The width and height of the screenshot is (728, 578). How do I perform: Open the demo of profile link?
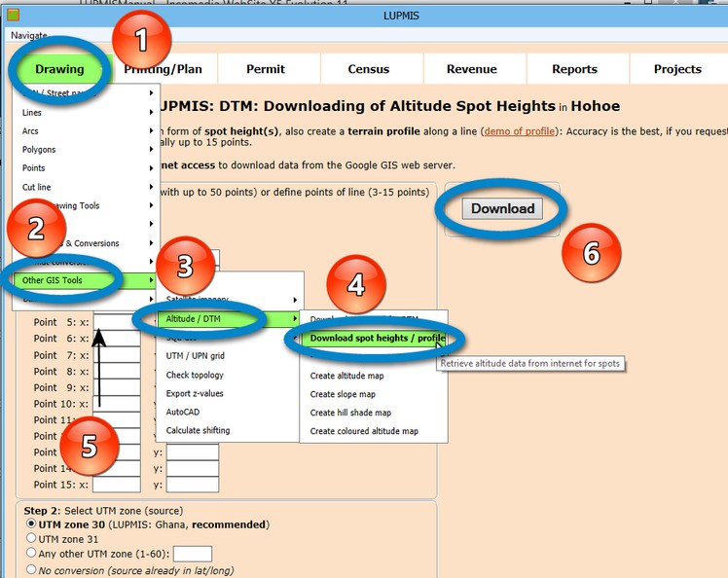coord(520,131)
